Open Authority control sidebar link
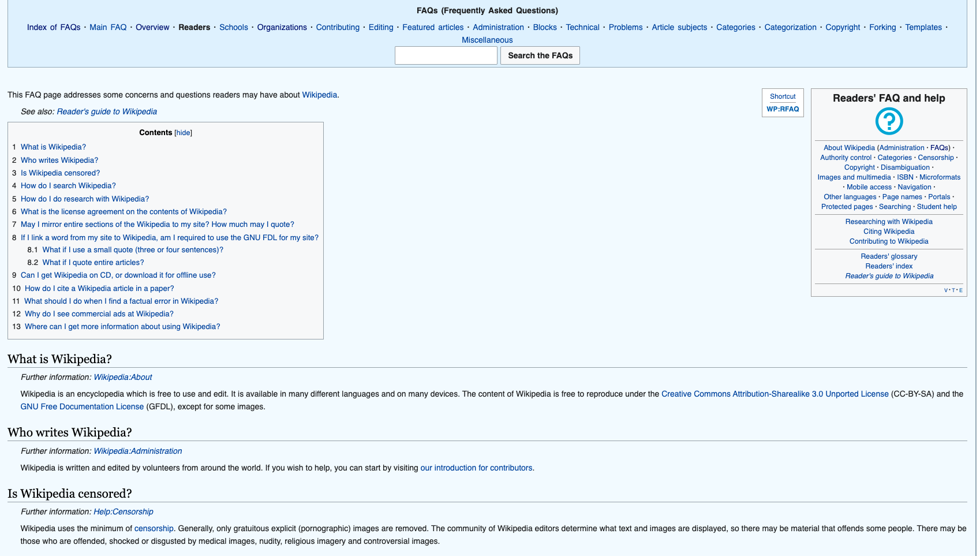 pos(846,158)
